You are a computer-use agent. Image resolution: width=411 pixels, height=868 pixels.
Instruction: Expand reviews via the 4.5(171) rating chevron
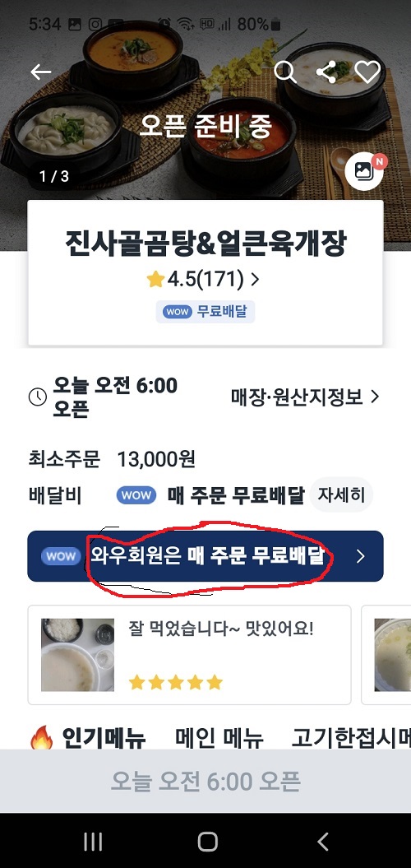point(255,280)
